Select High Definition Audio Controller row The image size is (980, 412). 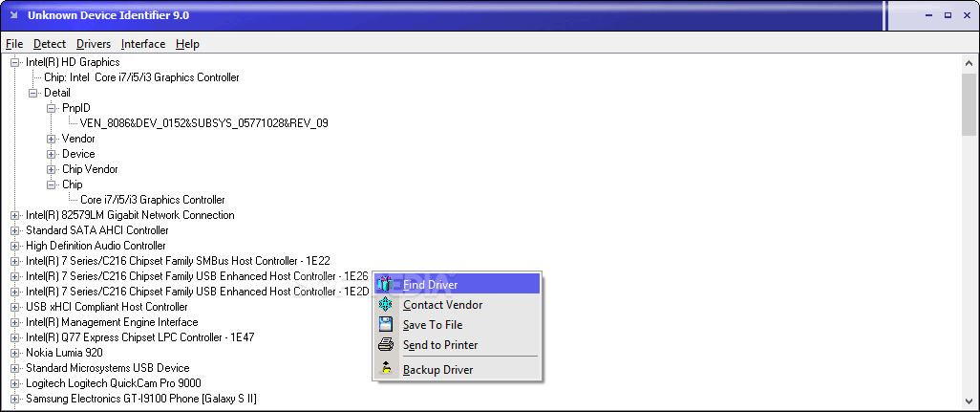click(x=96, y=246)
